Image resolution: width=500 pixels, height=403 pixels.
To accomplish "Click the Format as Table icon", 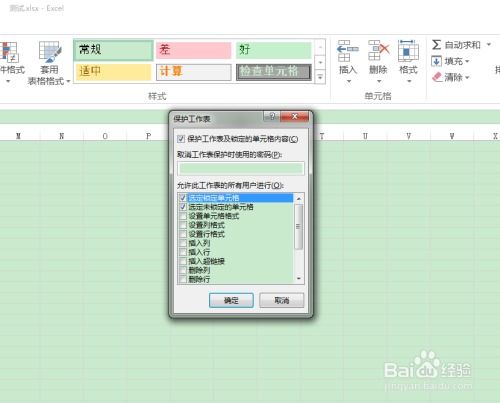I will point(50,52).
